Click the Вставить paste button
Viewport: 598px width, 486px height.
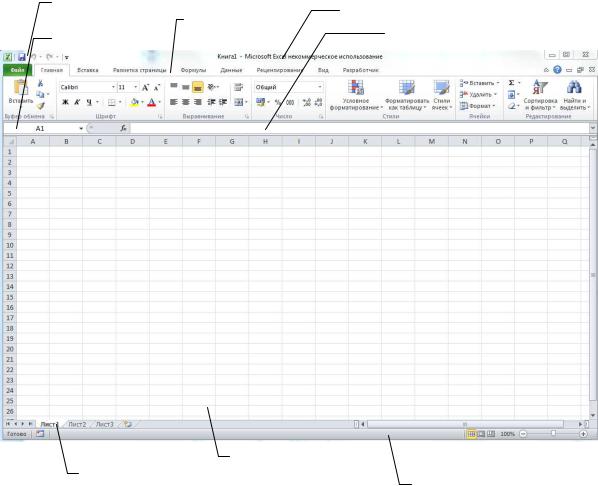pyautogui.click(x=21, y=93)
